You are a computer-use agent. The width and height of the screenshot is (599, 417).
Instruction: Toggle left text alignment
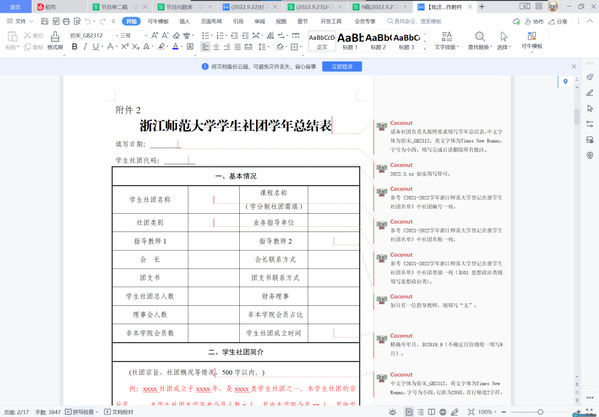(x=206, y=47)
